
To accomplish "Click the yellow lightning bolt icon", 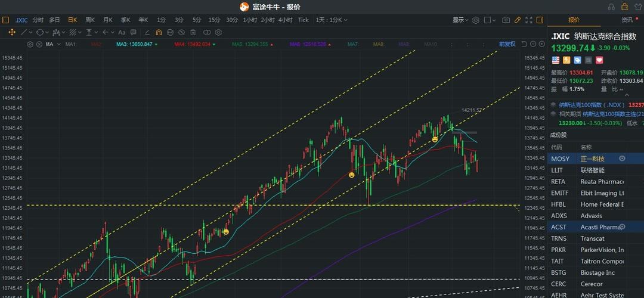I will coord(566,60).
